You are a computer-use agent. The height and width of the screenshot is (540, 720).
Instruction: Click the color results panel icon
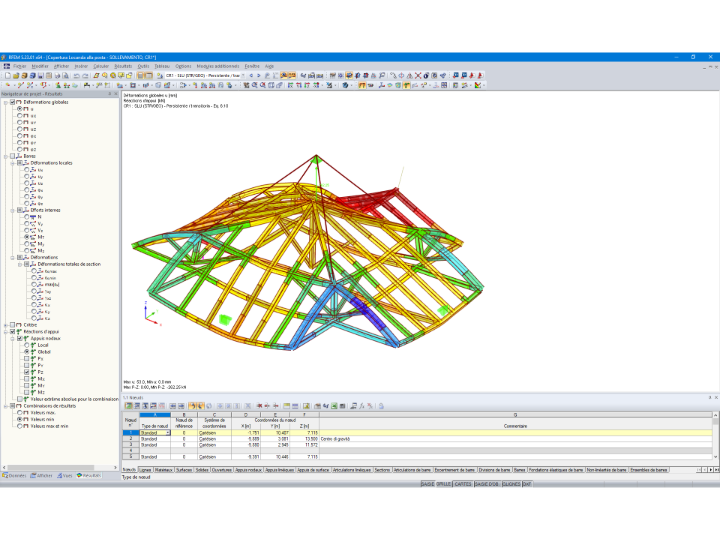[478, 85]
